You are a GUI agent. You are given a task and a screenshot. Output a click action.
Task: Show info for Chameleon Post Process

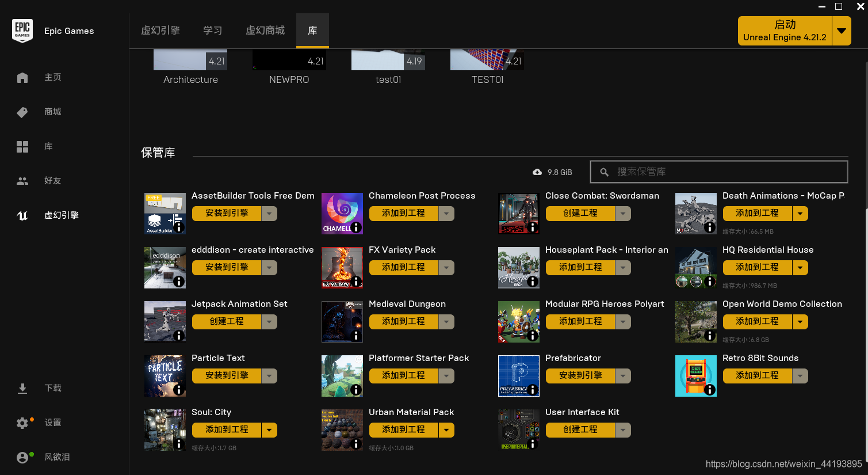pos(356,227)
